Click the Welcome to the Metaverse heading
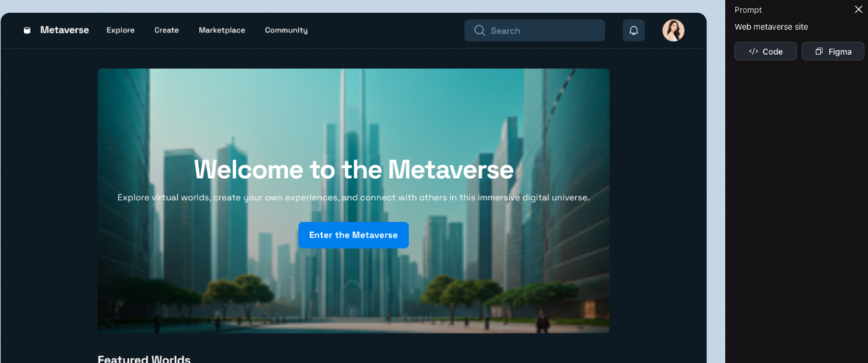The image size is (868, 363). (354, 170)
